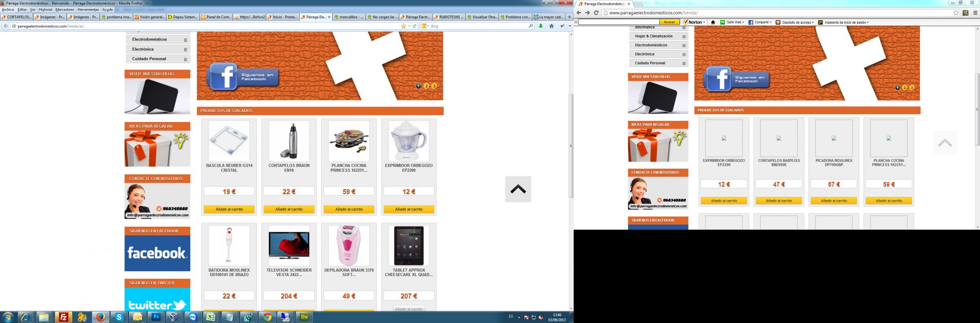This screenshot has height=323, width=980.
Task: Launch Internet Explorer from the taskbar
Action: point(25,317)
